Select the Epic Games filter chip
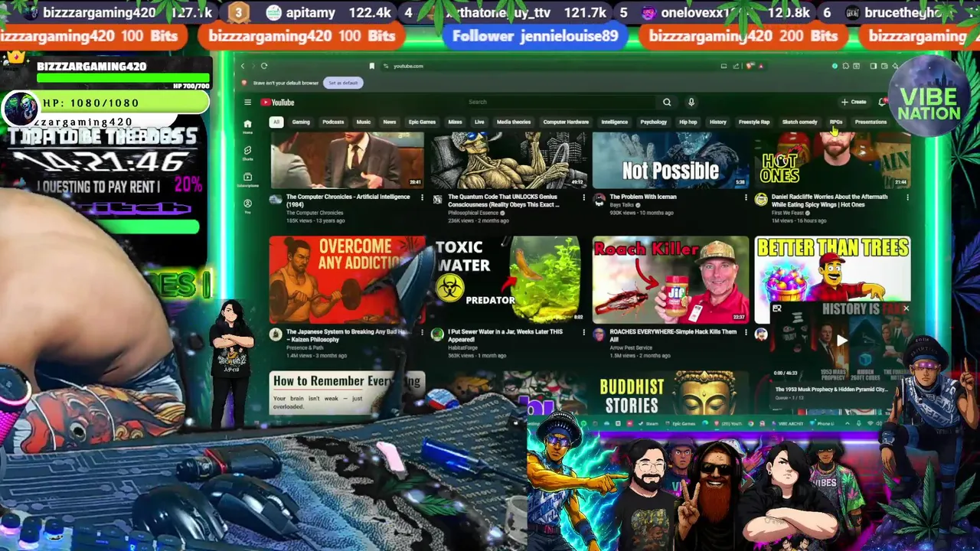Viewport: 980px width, 551px height. pos(422,122)
